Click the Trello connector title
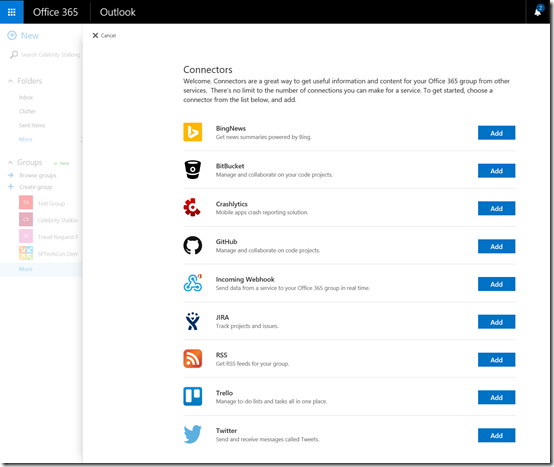The width and height of the screenshot is (554, 467). pos(224,393)
